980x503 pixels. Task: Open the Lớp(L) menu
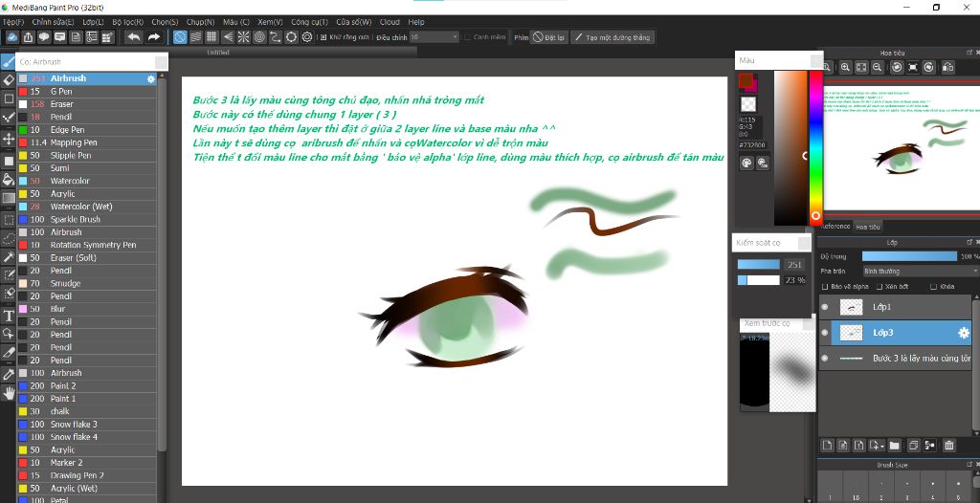click(x=93, y=22)
